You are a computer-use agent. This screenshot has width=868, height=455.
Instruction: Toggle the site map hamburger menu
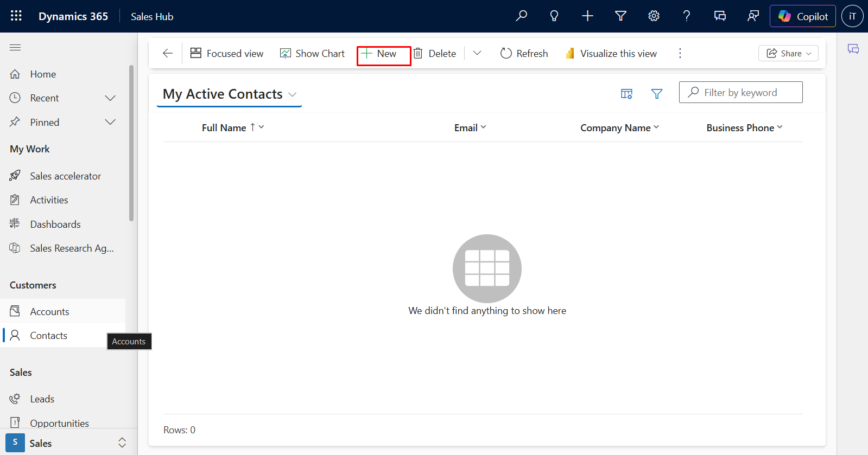[x=15, y=48]
